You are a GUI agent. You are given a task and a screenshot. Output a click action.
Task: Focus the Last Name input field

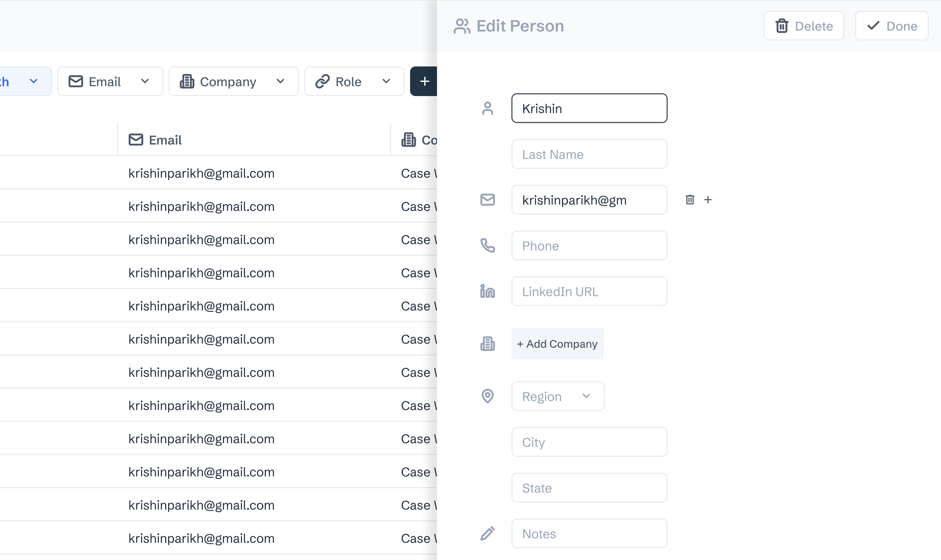[x=589, y=154]
